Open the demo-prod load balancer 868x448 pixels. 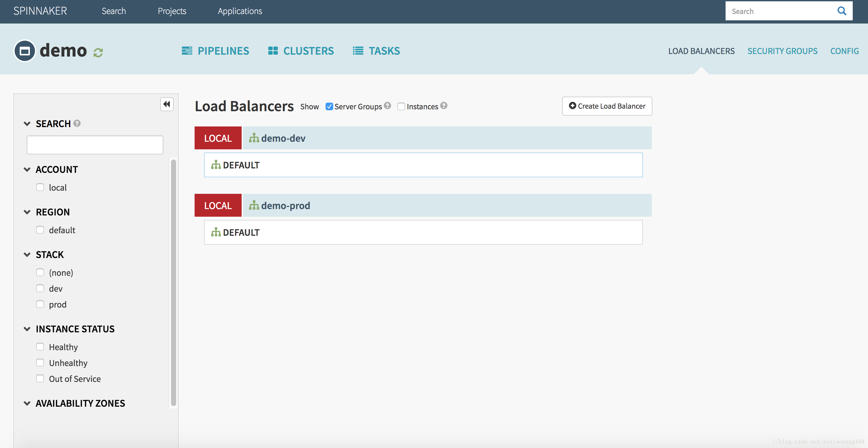click(447, 205)
